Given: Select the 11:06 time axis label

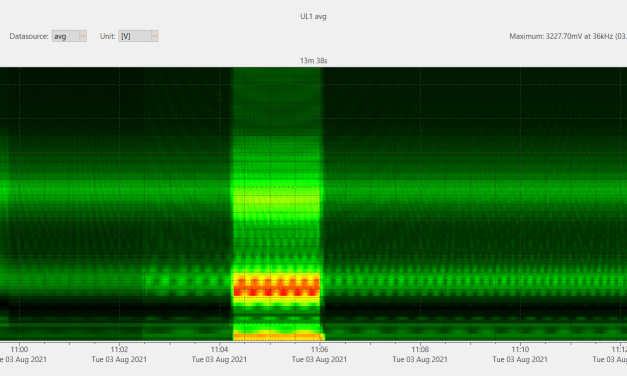Looking at the screenshot, I should 319,350.
